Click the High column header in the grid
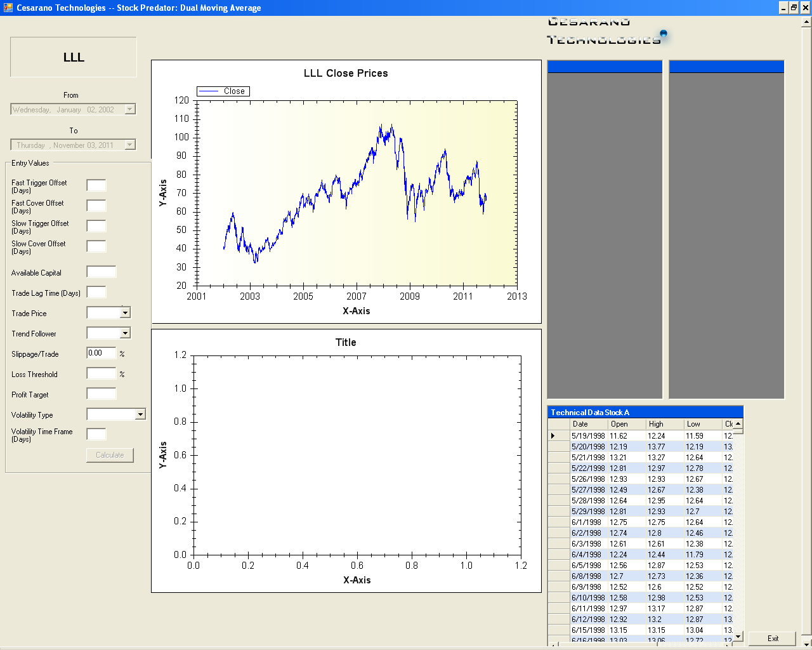 click(x=664, y=424)
